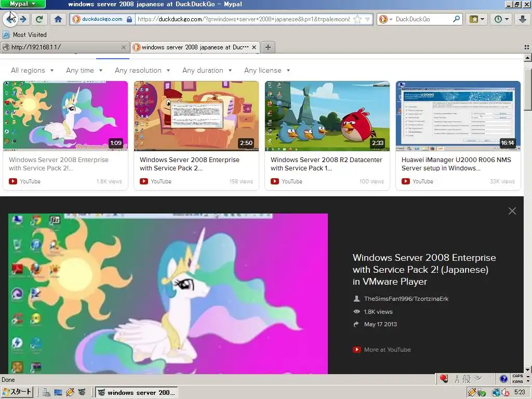Open the address bar history dropdown arrow
The width and height of the screenshot is (532, 399).
coord(367,19)
